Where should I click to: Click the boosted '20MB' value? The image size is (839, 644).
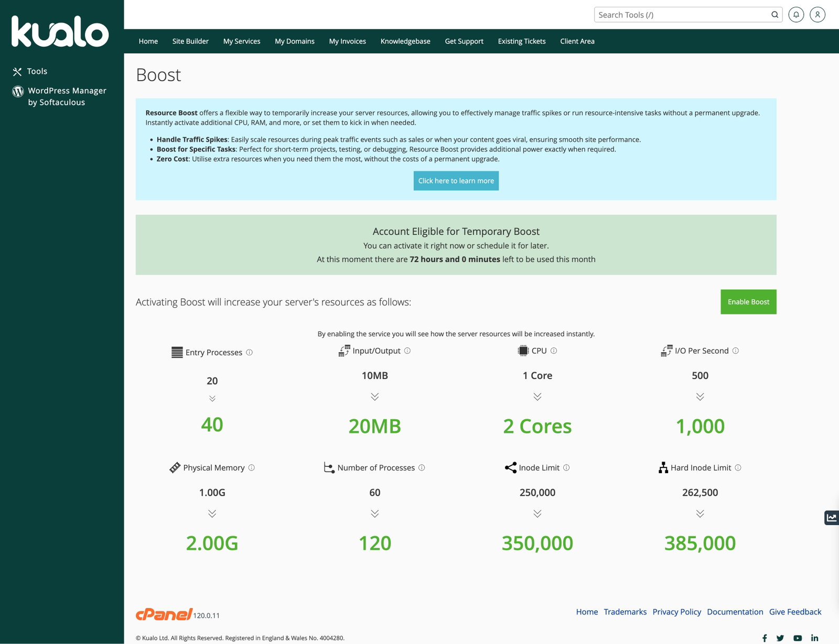[x=375, y=427]
